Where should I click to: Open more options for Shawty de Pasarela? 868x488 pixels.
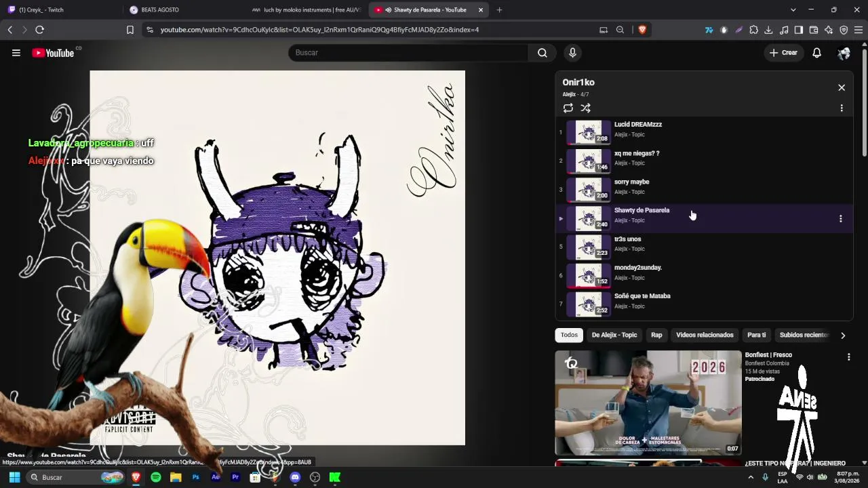(x=841, y=218)
